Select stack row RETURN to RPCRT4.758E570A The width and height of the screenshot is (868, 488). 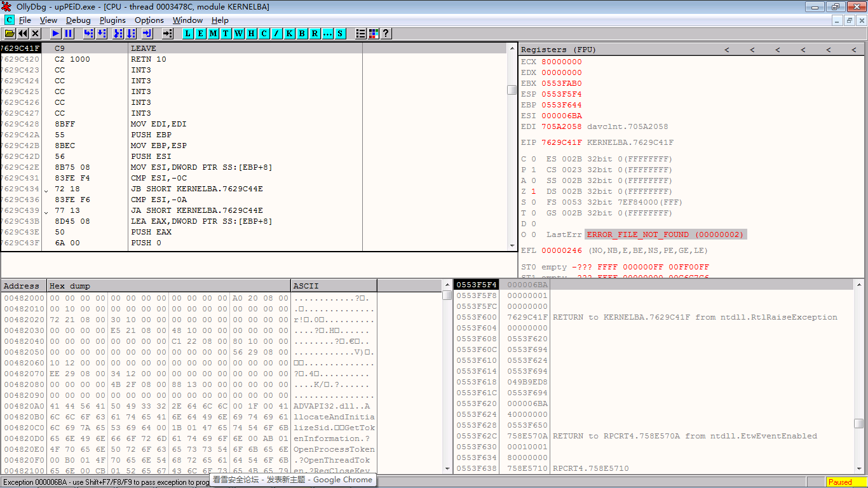coord(654,436)
